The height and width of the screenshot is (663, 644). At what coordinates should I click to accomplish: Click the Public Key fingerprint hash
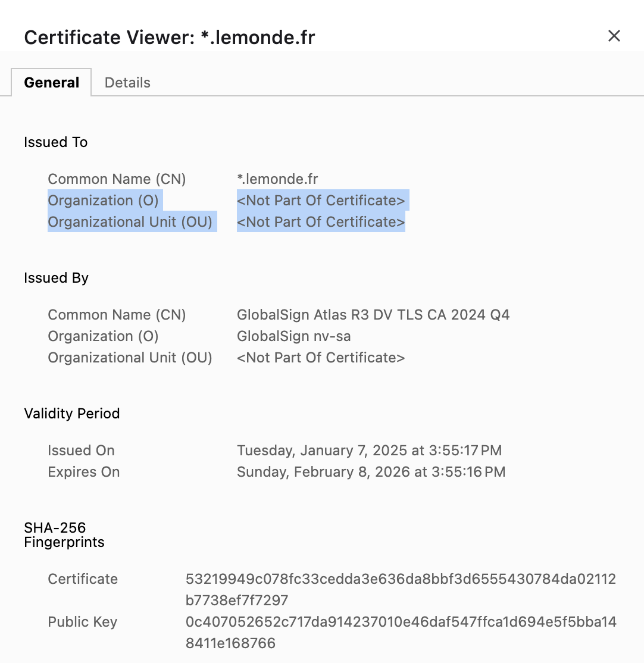tap(401, 633)
